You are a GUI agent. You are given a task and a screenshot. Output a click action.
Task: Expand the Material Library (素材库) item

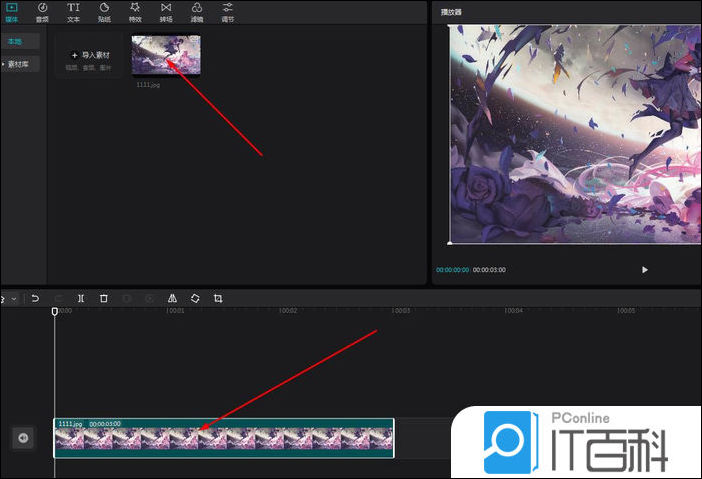tap(20, 64)
